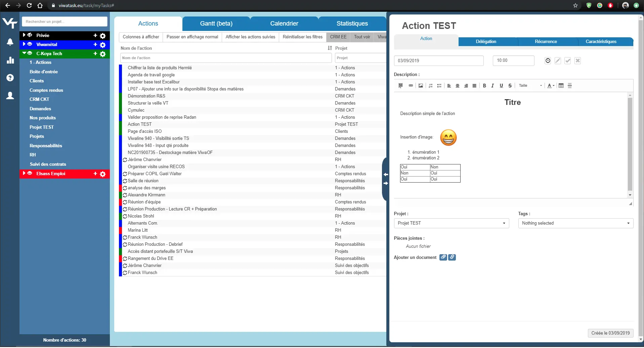The height and width of the screenshot is (348, 644).
Task: Open the text color picker in the editor
Action: point(550,86)
